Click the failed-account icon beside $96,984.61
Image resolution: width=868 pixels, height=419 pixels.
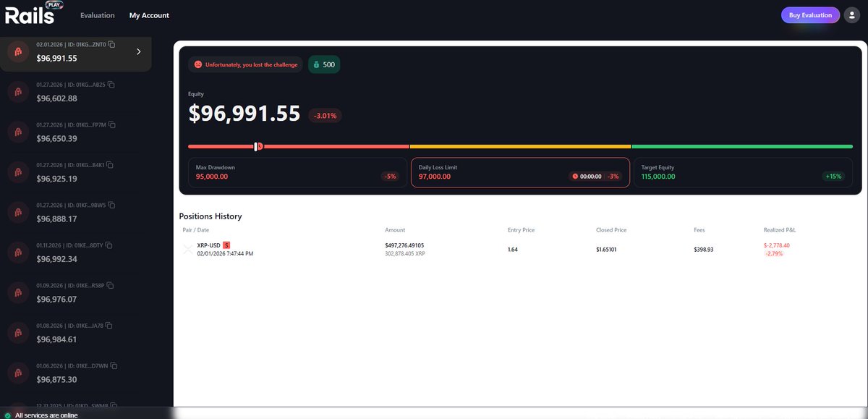17,333
